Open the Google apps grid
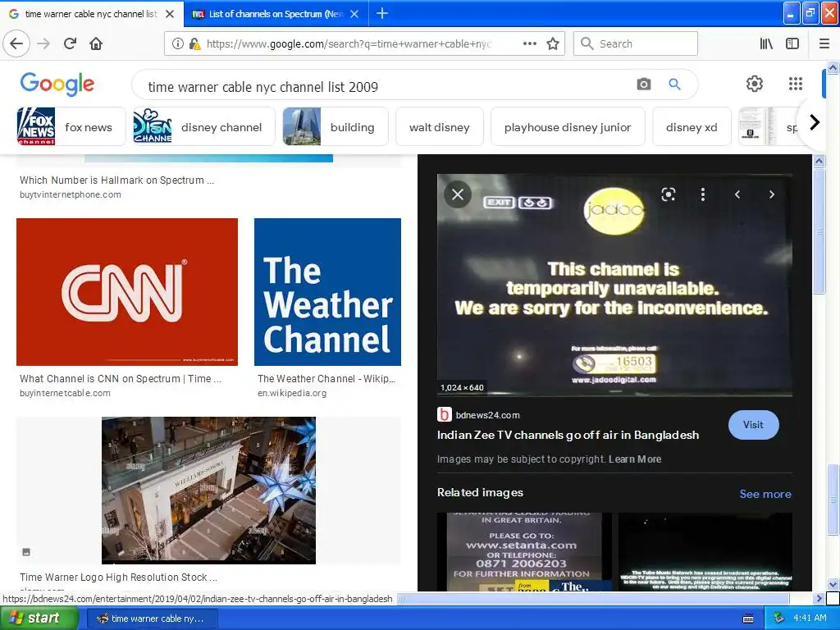This screenshot has height=630, width=840. point(796,84)
